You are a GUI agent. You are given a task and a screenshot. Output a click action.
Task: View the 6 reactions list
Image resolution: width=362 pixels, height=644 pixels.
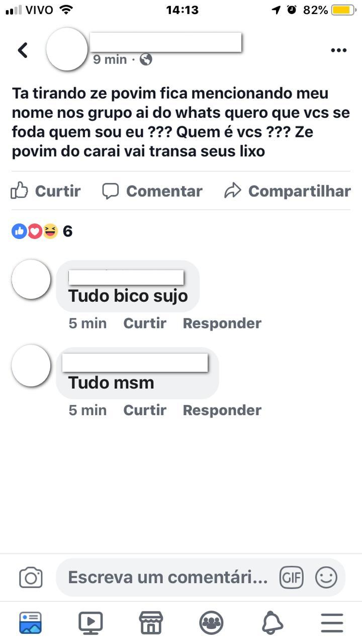point(42,231)
